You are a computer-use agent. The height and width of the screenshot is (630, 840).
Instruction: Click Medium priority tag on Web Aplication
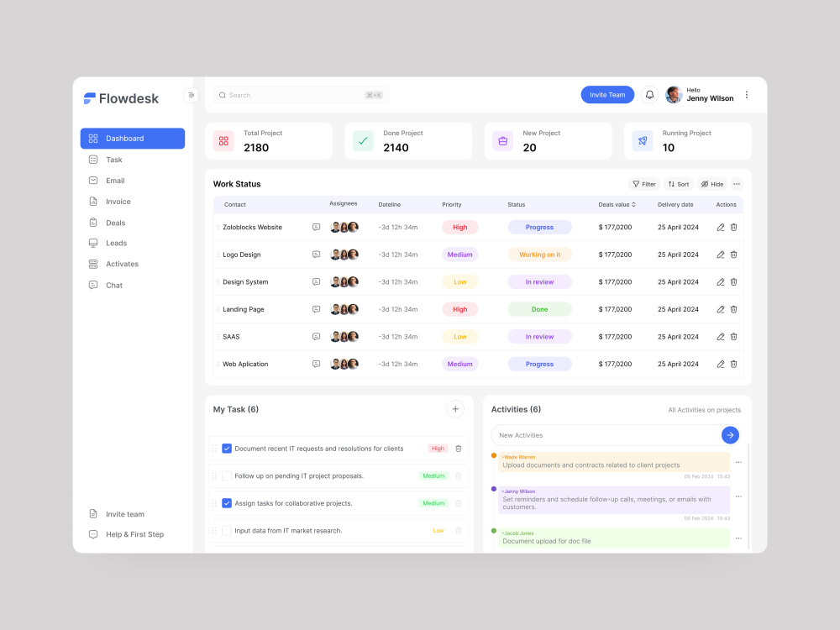coord(459,364)
